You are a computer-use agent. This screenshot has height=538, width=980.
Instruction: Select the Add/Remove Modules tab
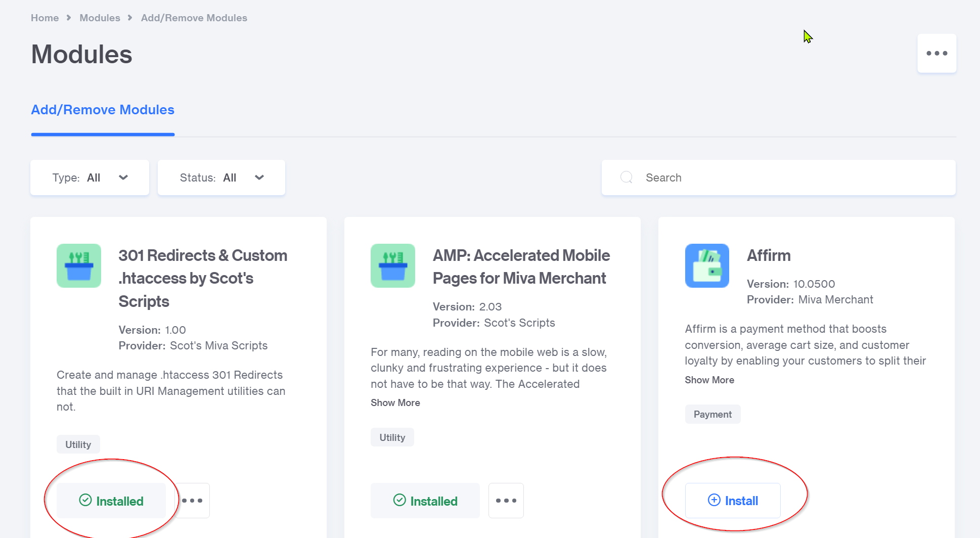click(103, 110)
